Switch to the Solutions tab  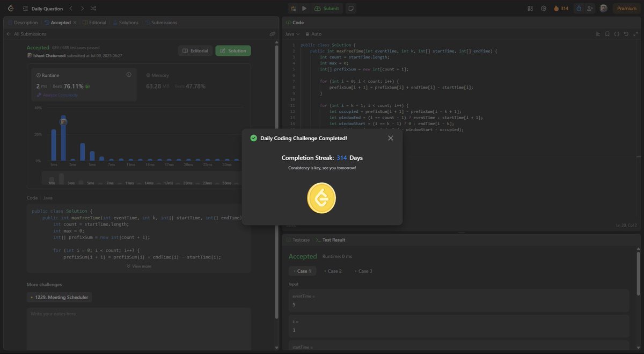tap(125, 23)
